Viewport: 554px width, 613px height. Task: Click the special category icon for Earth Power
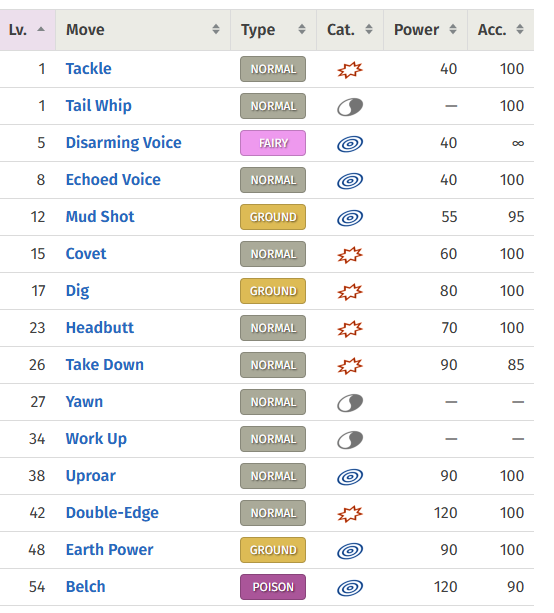pos(350,551)
